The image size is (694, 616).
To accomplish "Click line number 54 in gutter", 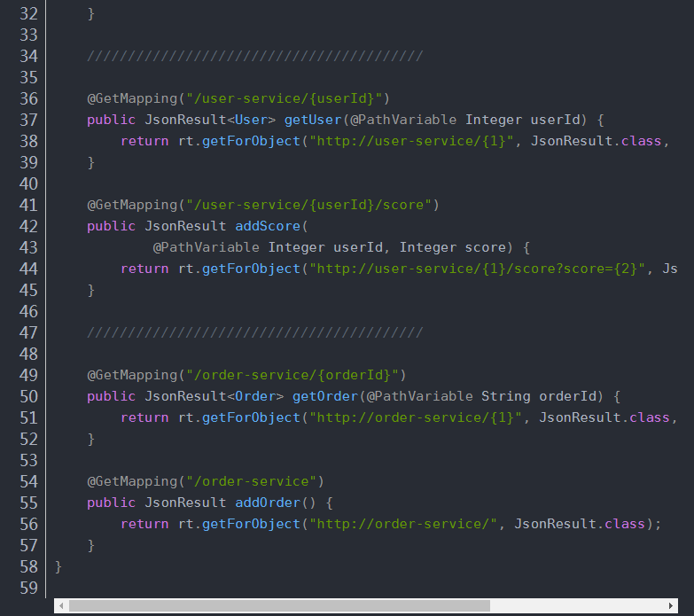I will pos(28,481).
